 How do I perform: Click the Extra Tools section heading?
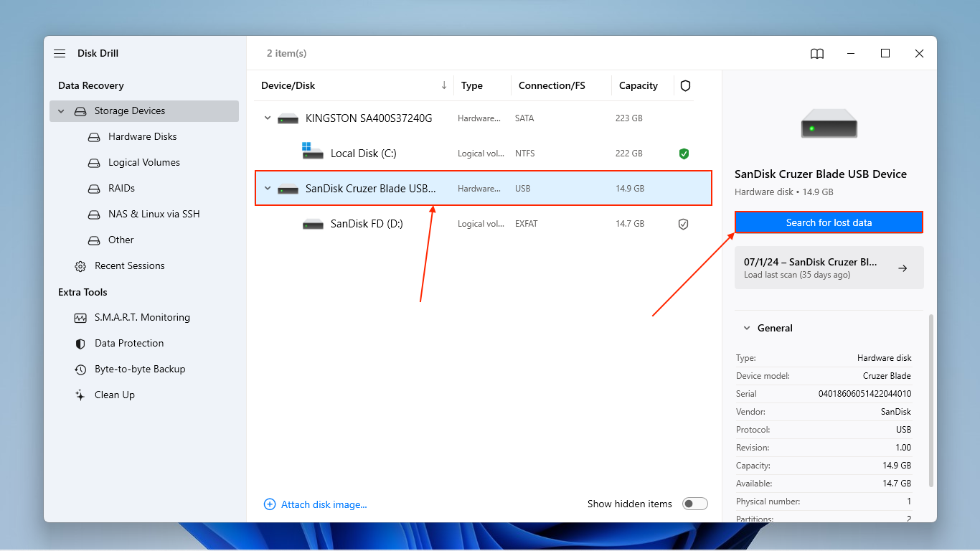pos(83,292)
